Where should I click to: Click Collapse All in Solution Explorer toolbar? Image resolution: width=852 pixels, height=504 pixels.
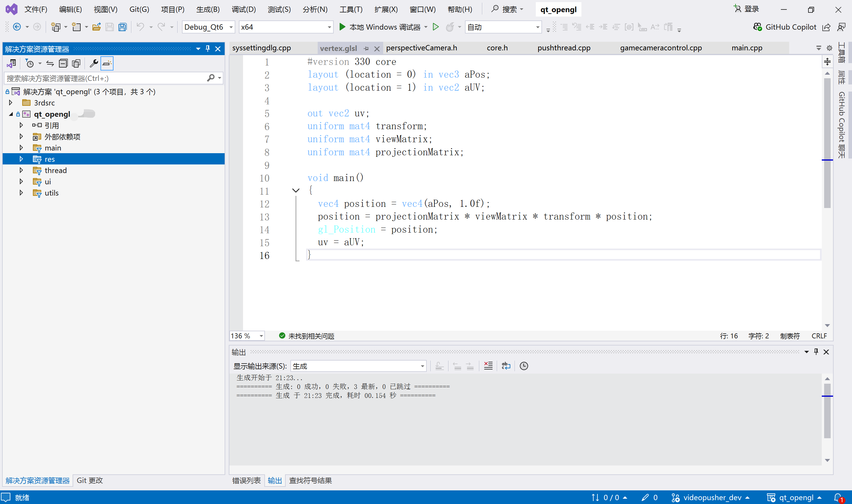(63, 63)
